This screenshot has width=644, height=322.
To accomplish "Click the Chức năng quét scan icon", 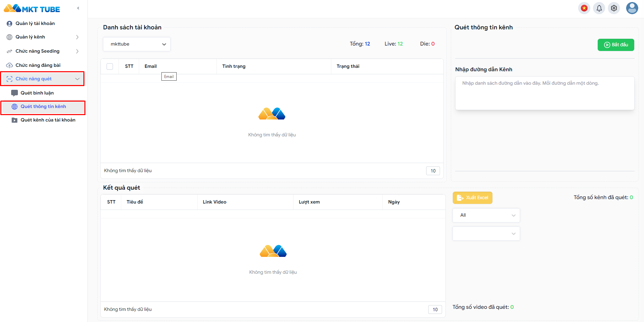I will pos(9,79).
